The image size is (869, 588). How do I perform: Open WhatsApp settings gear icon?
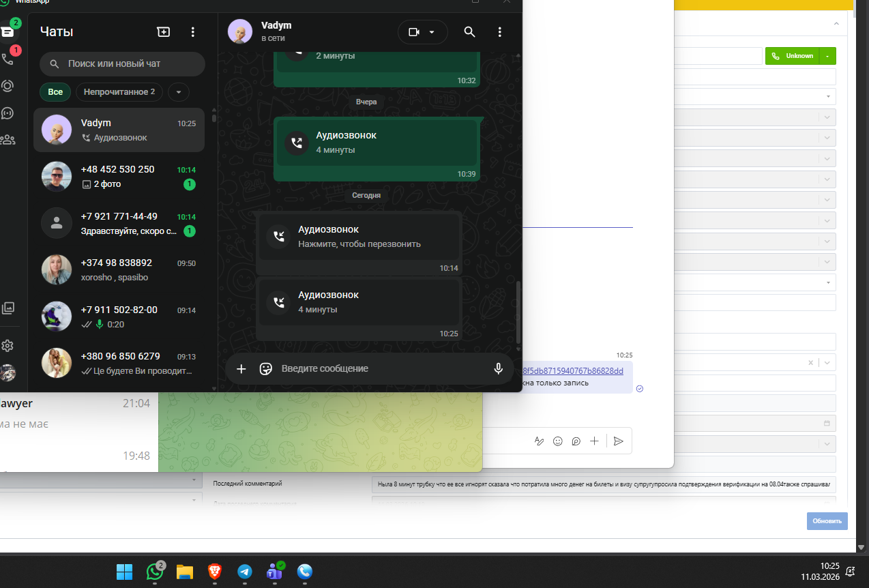pos(8,346)
